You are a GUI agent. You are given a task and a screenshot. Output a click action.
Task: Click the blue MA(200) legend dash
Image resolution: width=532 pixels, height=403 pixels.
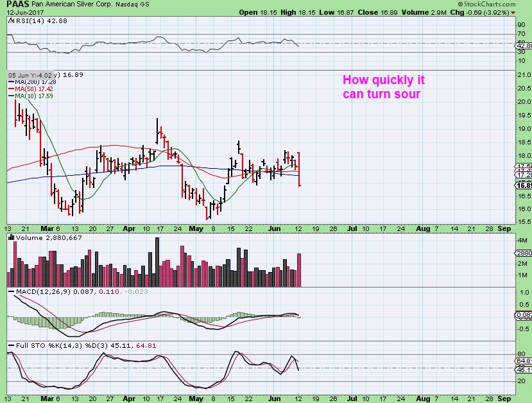(x=11, y=81)
